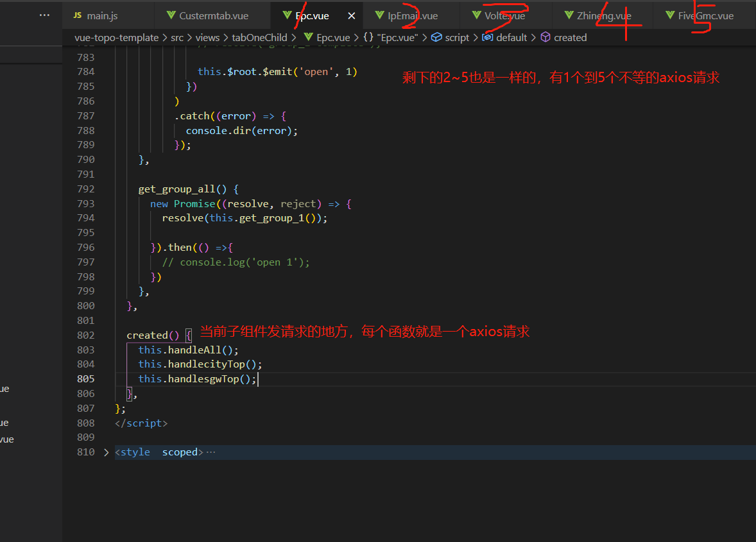Close the Epc.vue tab
Screen dimensions: 756x542
click(x=352, y=16)
